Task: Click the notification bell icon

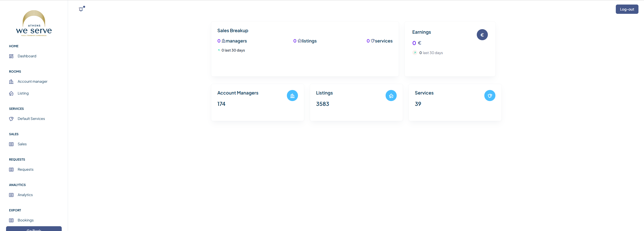Action: pyautogui.click(x=81, y=9)
